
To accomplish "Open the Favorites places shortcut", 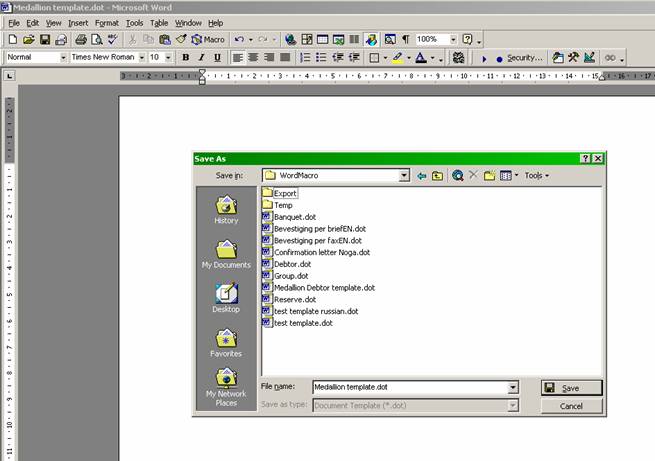I will tap(226, 343).
